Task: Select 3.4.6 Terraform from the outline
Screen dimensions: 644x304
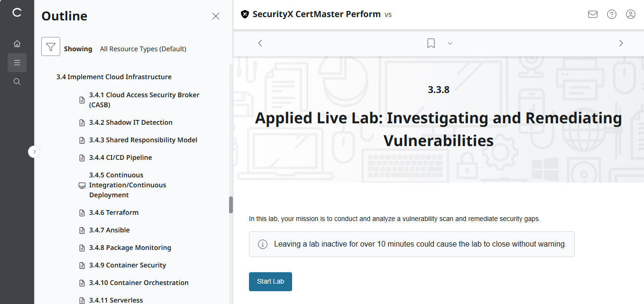Action: coord(112,212)
